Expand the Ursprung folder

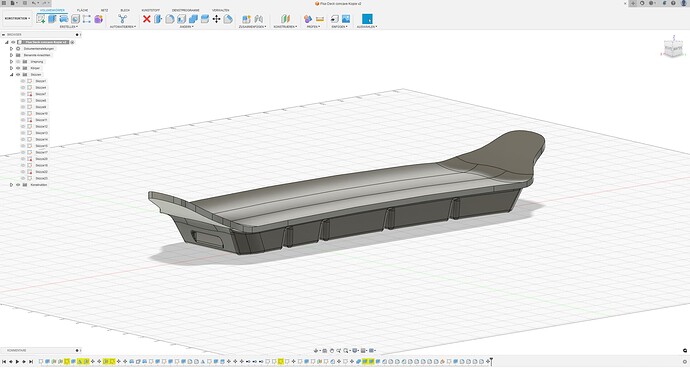pyautogui.click(x=11, y=62)
